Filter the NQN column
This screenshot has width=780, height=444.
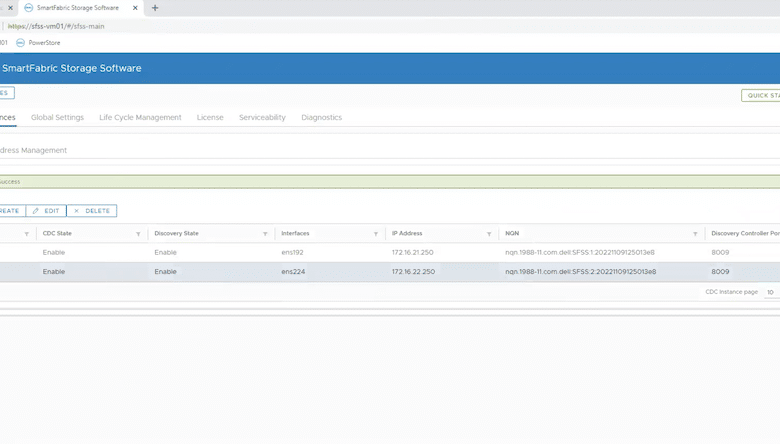pos(695,234)
